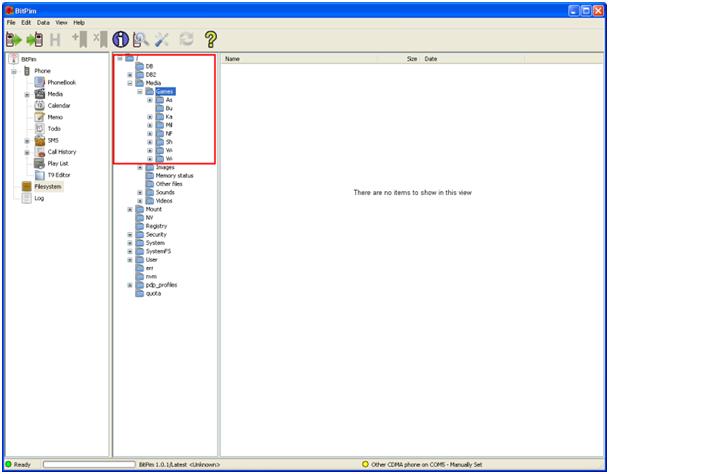The image size is (720, 474).
Task: Collapse the Media folder in filesystem tree
Action: click(x=130, y=83)
